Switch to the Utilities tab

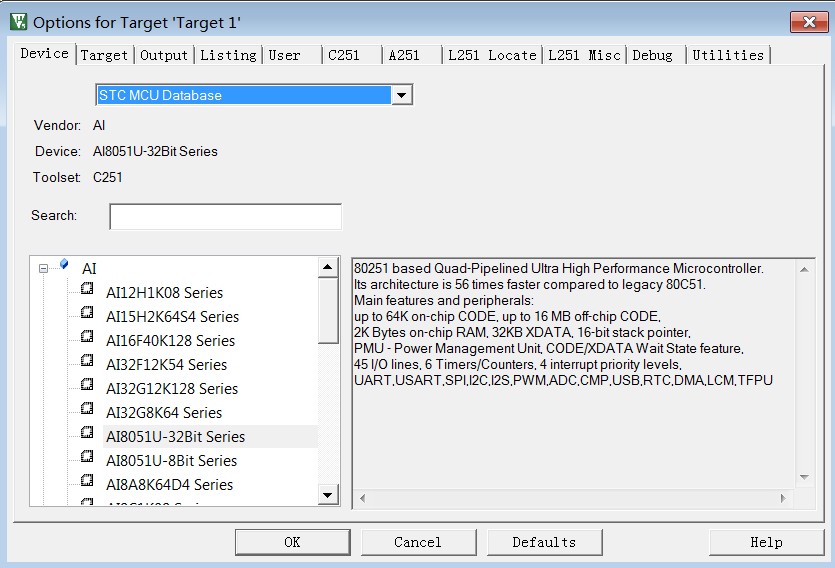point(728,55)
